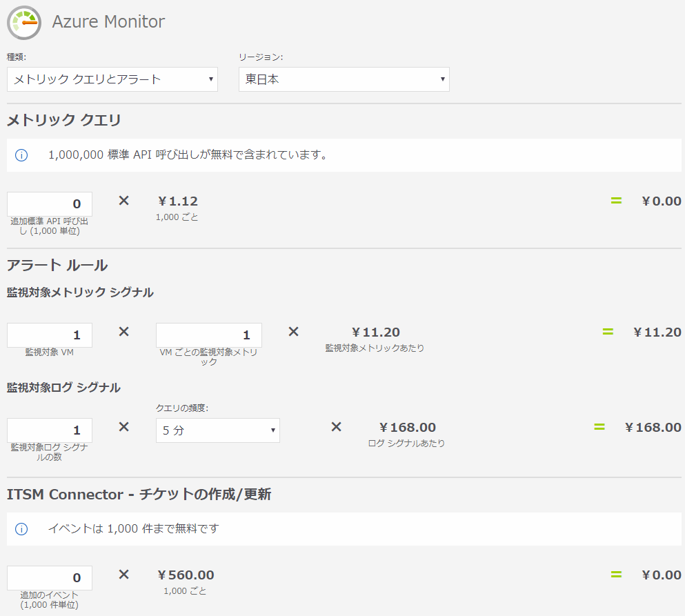685x616 pixels.
Task: Select the 追加標準 API 呼び出し input field
Action: [x=49, y=203]
